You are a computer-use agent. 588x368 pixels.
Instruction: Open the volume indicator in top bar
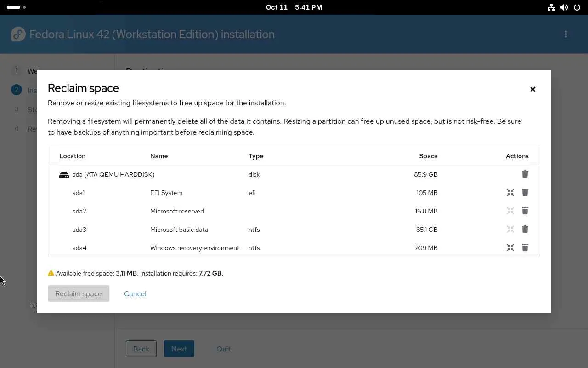[564, 7]
